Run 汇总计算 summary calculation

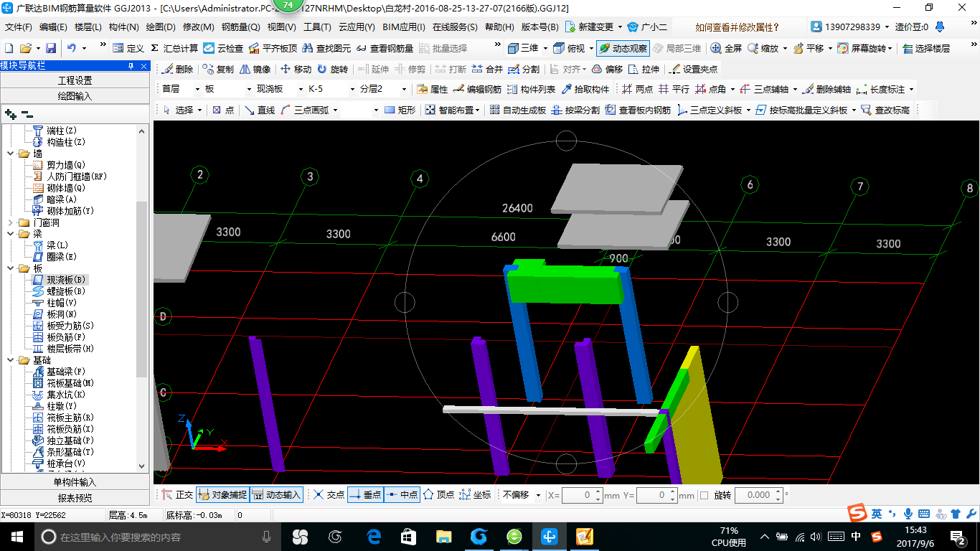(x=174, y=48)
